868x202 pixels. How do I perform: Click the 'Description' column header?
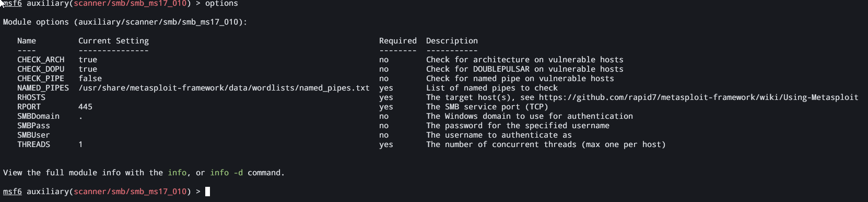(452, 41)
